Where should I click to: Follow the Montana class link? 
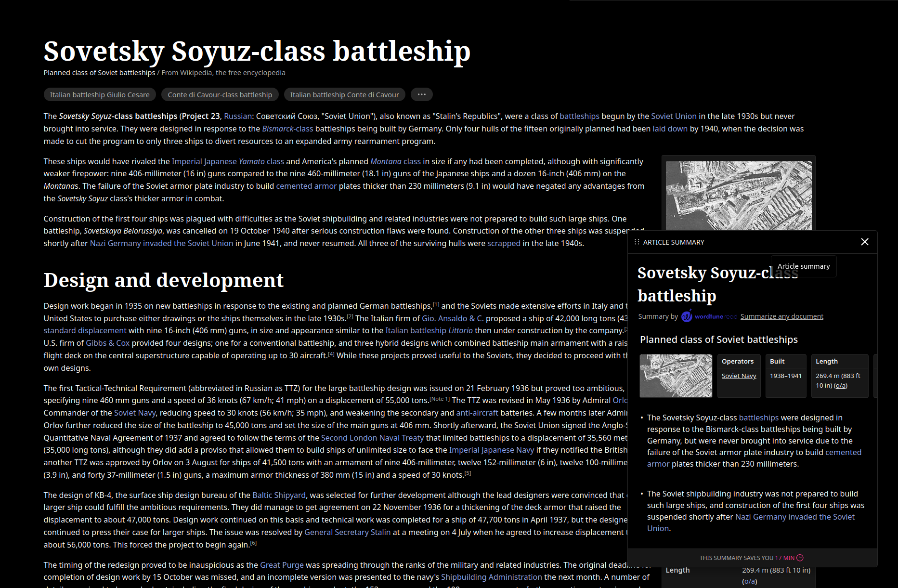(395, 161)
